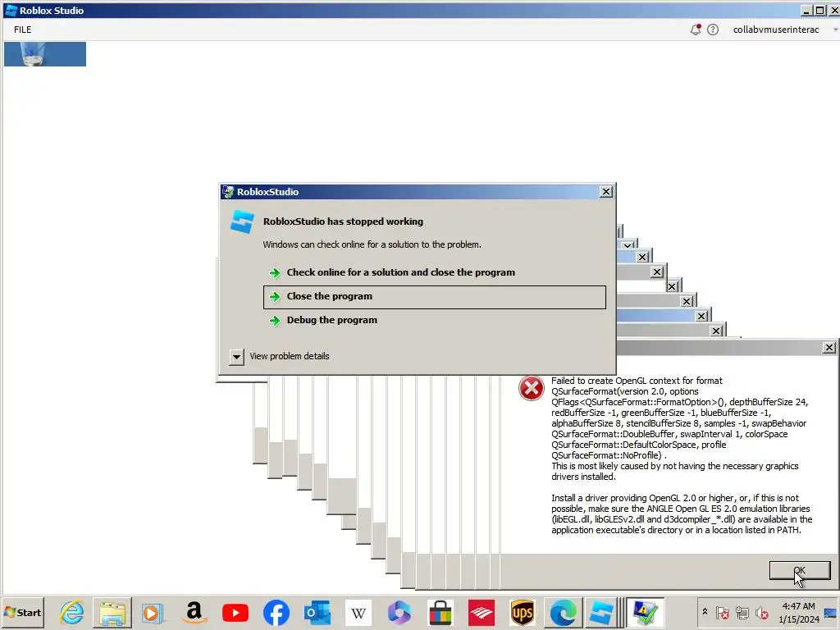Open the Facebook taskbar shortcut
Viewport: 840px width, 630px height.
(276, 612)
